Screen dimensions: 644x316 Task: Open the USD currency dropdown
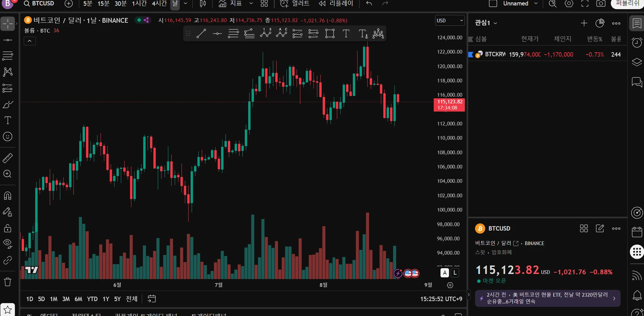click(x=450, y=20)
